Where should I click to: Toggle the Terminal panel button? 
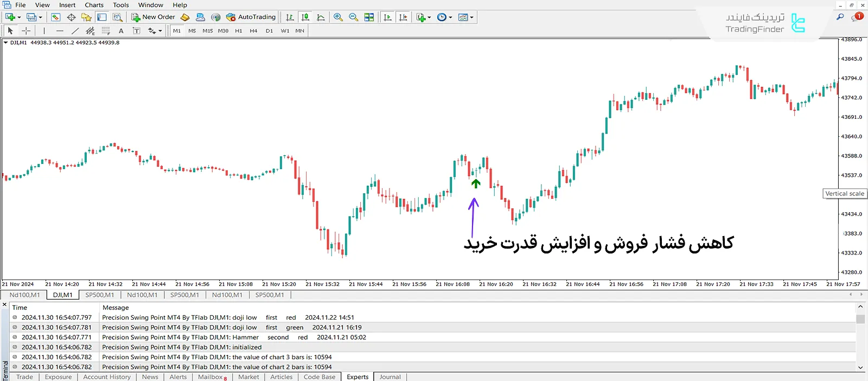[101, 17]
